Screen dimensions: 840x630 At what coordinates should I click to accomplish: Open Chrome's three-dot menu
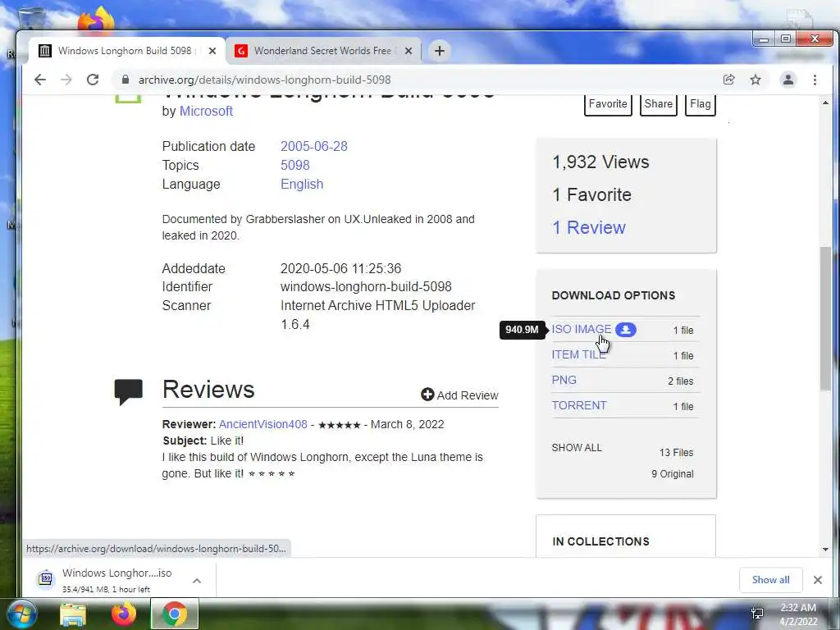pyautogui.click(x=815, y=80)
